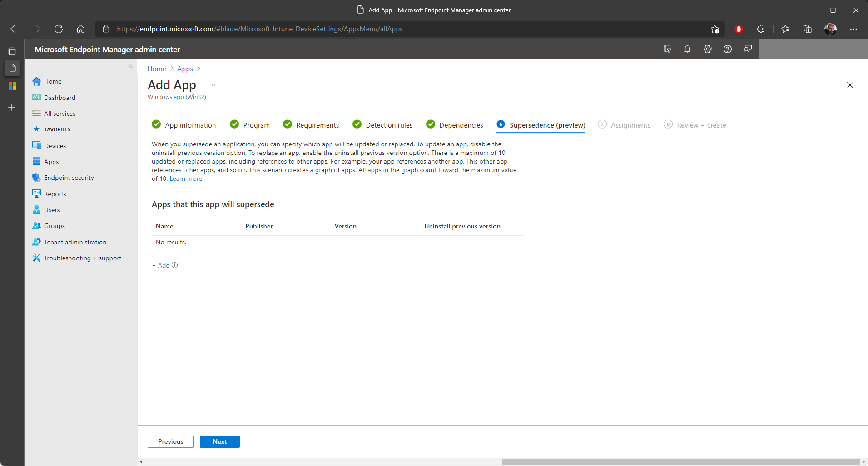Click the Name column header
This screenshot has width=868, height=466.
[x=164, y=226]
